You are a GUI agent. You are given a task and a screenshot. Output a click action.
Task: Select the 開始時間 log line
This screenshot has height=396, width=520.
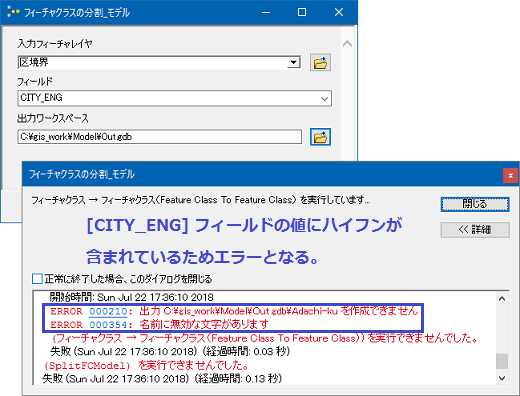(x=131, y=297)
